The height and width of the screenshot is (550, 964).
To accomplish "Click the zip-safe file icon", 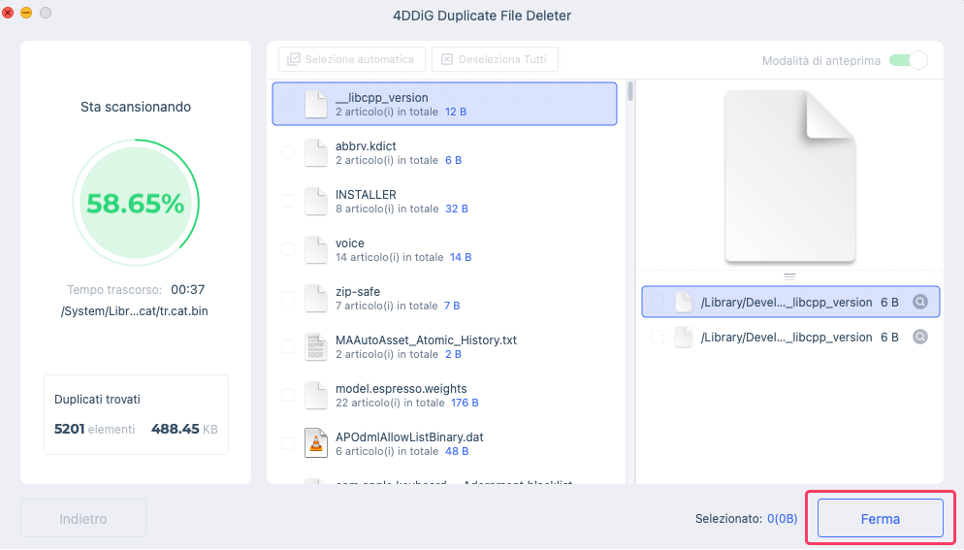I will (x=316, y=298).
